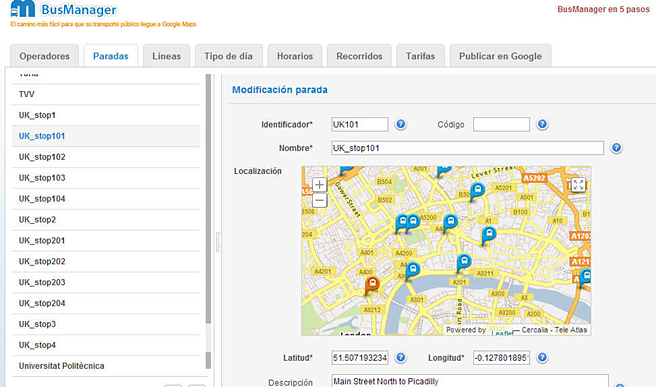Click the BusManager logo icon

click(23, 9)
